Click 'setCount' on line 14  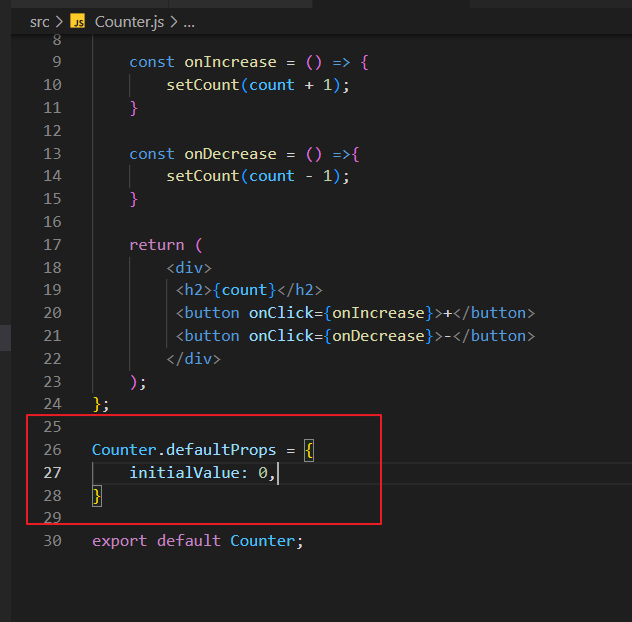pyautogui.click(x=203, y=176)
